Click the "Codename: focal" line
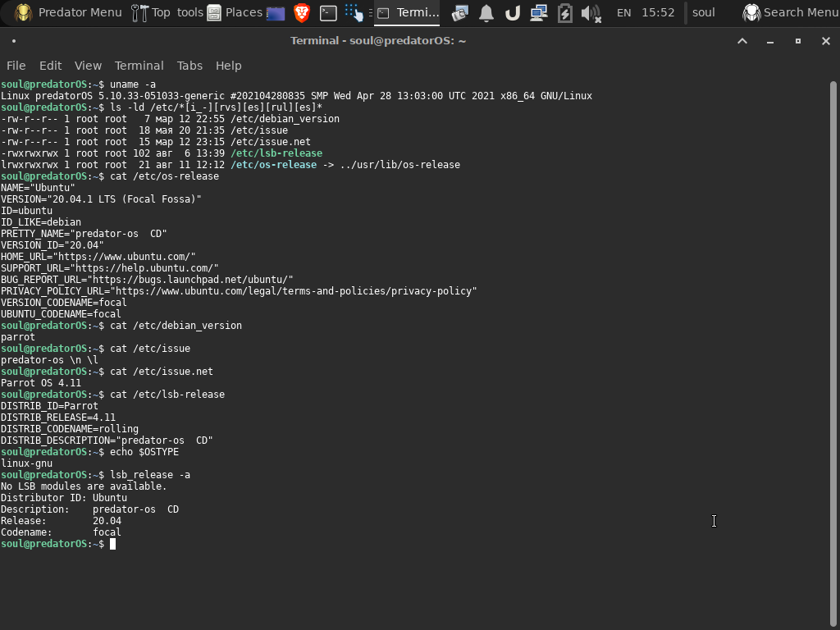Viewport: 840px width, 630px height. (61, 532)
